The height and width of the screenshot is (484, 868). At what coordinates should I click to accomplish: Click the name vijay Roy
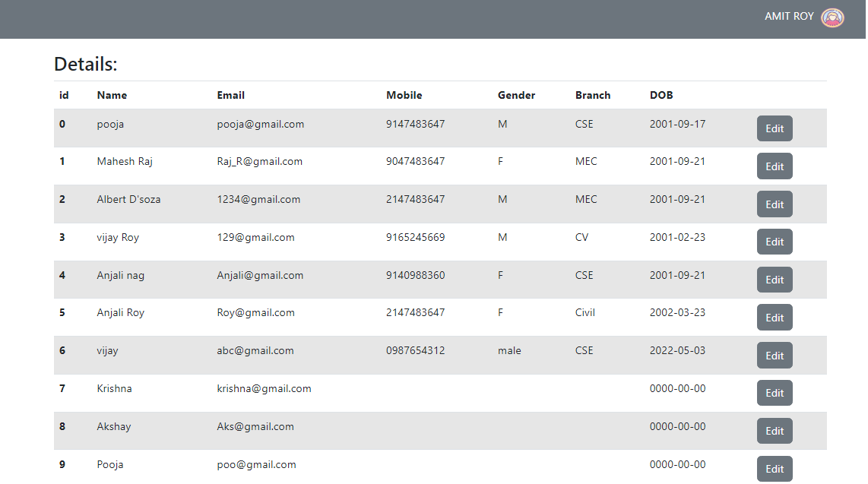click(x=118, y=237)
